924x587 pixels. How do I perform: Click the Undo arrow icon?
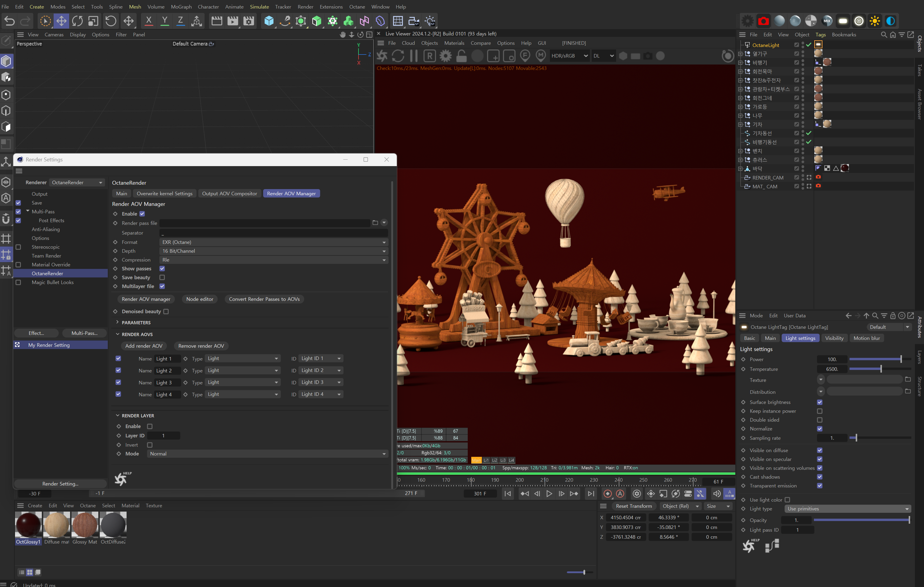tap(10, 21)
